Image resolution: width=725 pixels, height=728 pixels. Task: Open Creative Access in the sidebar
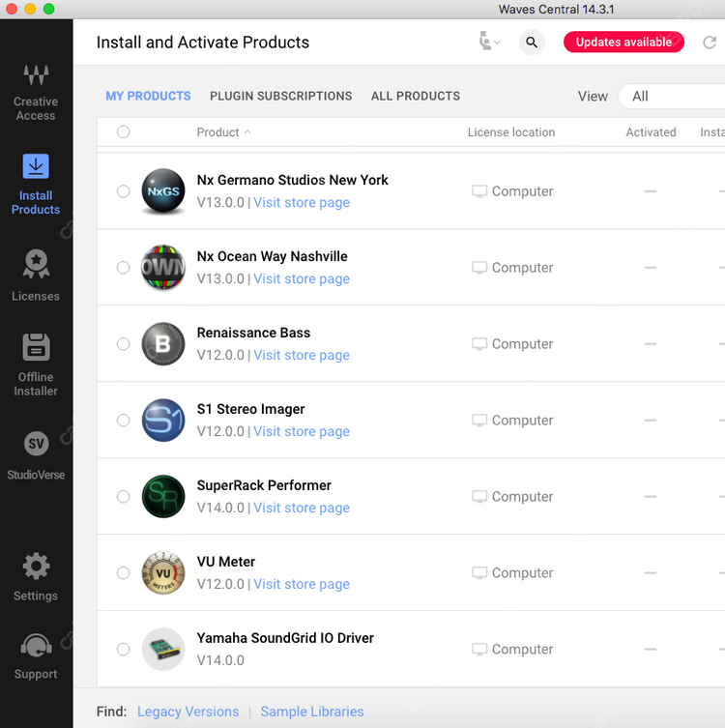click(x=36, y=93)
